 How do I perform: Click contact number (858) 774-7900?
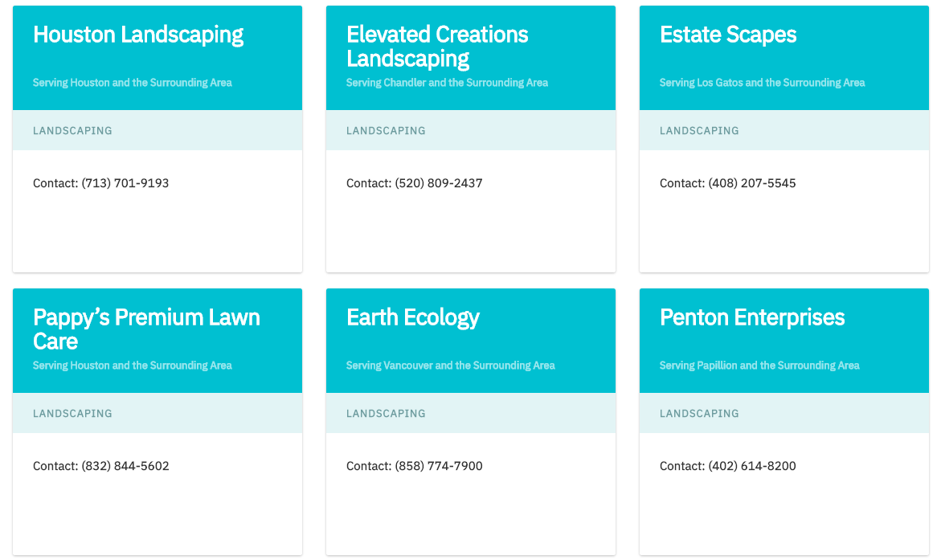[439, 465]
